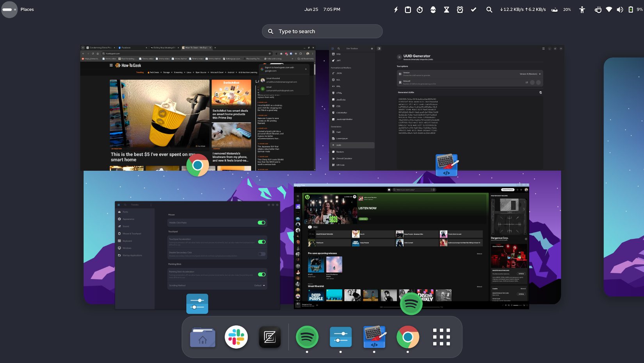Select JSON formatter in Dev Toolbox sidebar
Screen dimensions: 644x363
pos(352,73)
